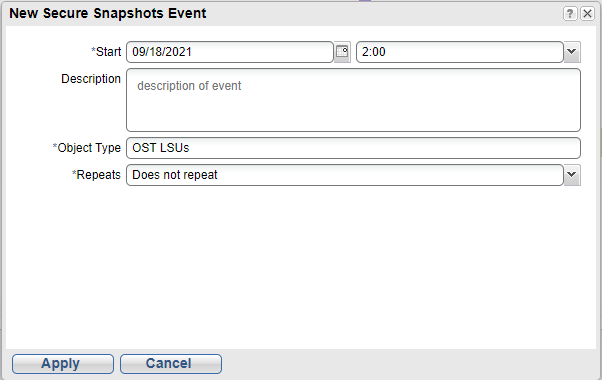Focus the Description text area
The height and width of the screenshot is (380, 602).
353,100
